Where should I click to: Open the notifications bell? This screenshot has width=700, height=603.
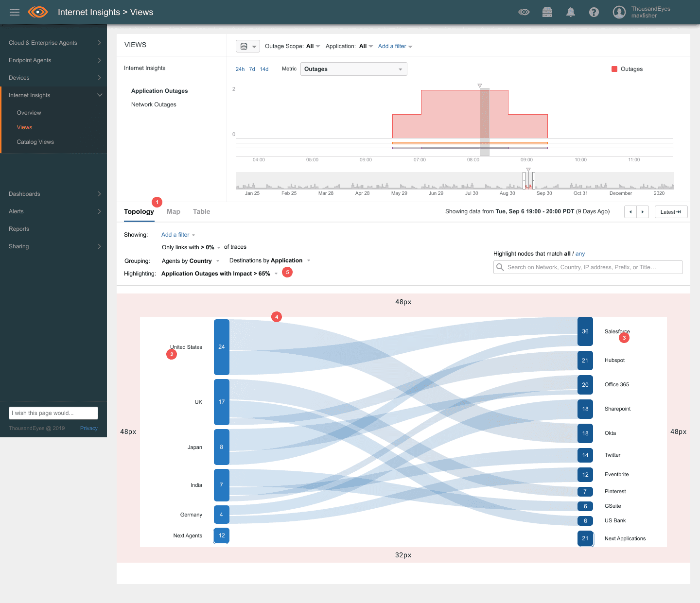(571, 12)
